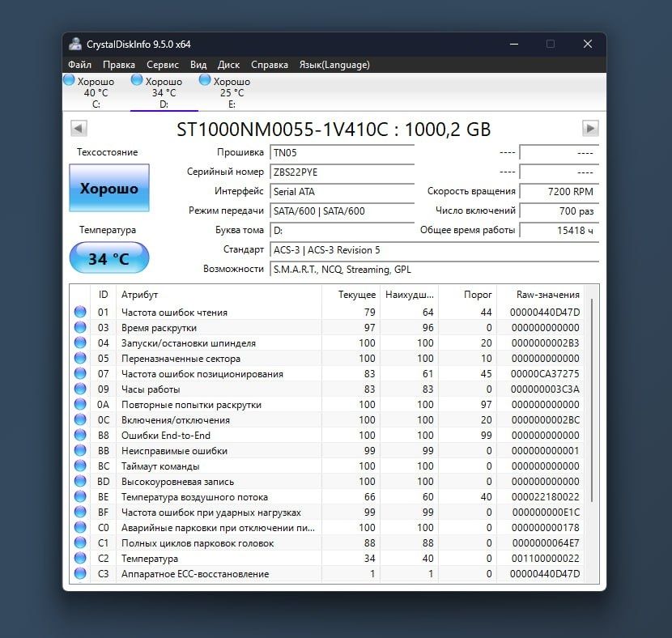This screenshot has width=672, height=638.
Task: Click status orb for attribute BC row
Action: [x=80, y=466]
